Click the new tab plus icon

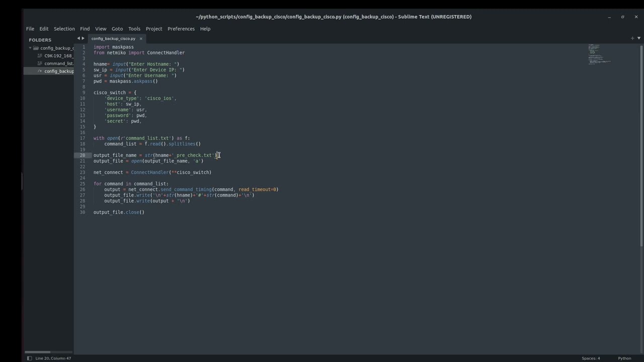tap(632, 38)
